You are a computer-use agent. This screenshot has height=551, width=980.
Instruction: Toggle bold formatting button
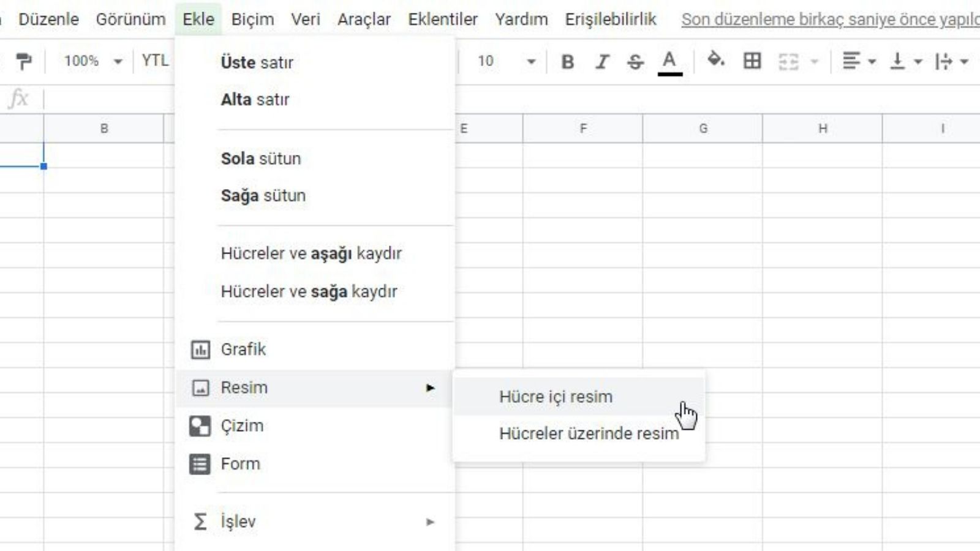[568, 62]
